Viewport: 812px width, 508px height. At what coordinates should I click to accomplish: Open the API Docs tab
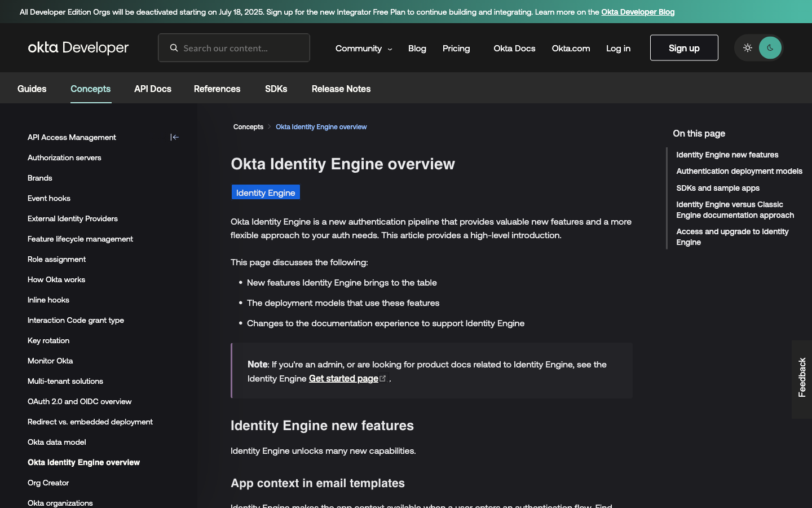[153, 89]
